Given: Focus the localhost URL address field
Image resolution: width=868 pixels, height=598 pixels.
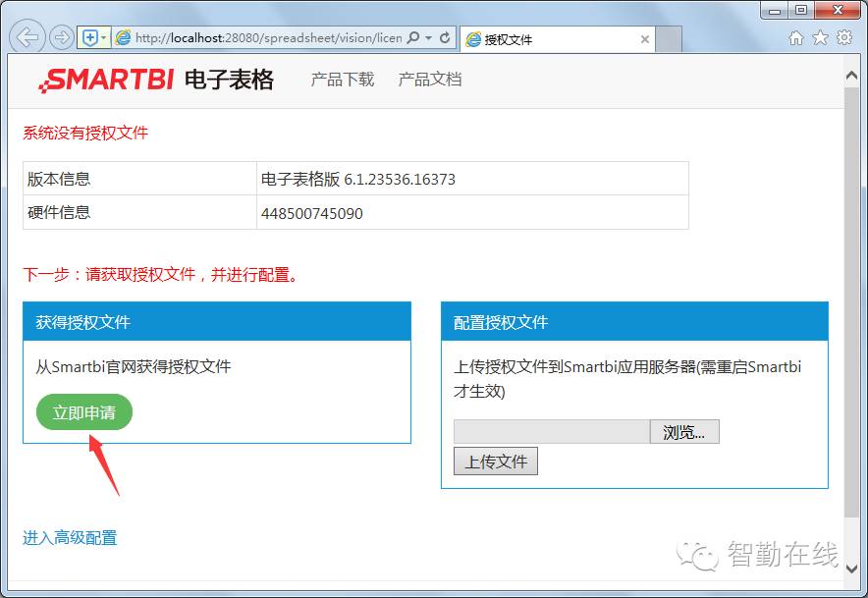Looking at the screenshot, I should tap(268, 37).
